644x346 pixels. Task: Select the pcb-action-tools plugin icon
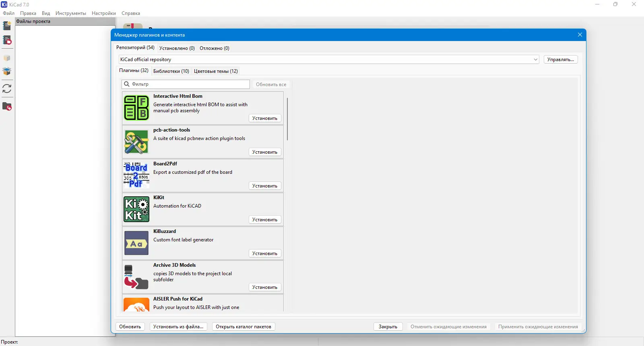[x=136, y=142]
